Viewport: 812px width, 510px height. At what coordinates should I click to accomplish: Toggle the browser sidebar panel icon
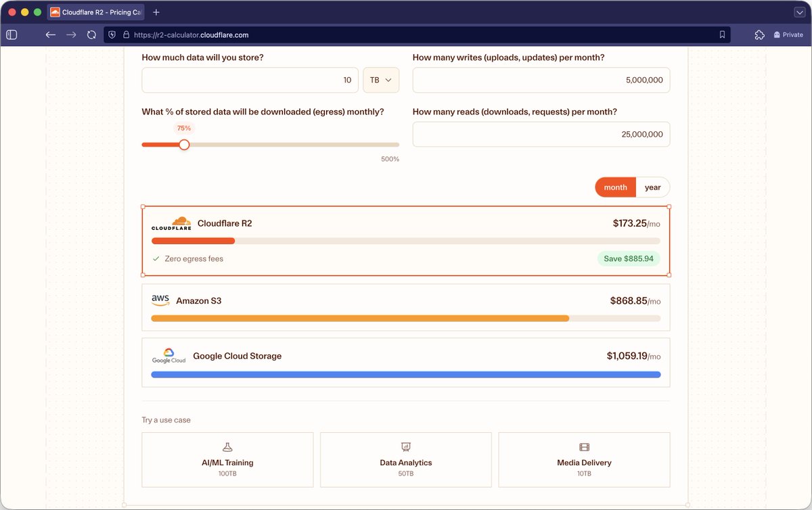click(12, 34)
